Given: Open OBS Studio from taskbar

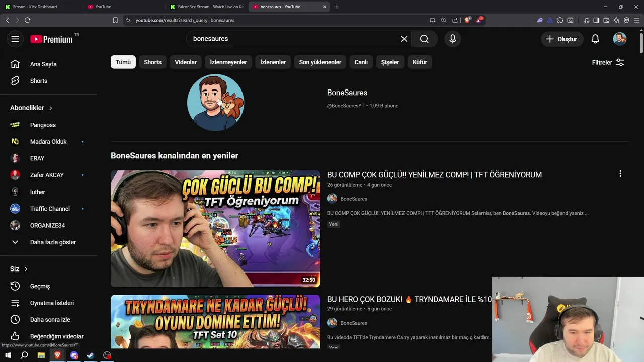Looking at the screenshot, I should pyautogui.click(x=107, y=355).
